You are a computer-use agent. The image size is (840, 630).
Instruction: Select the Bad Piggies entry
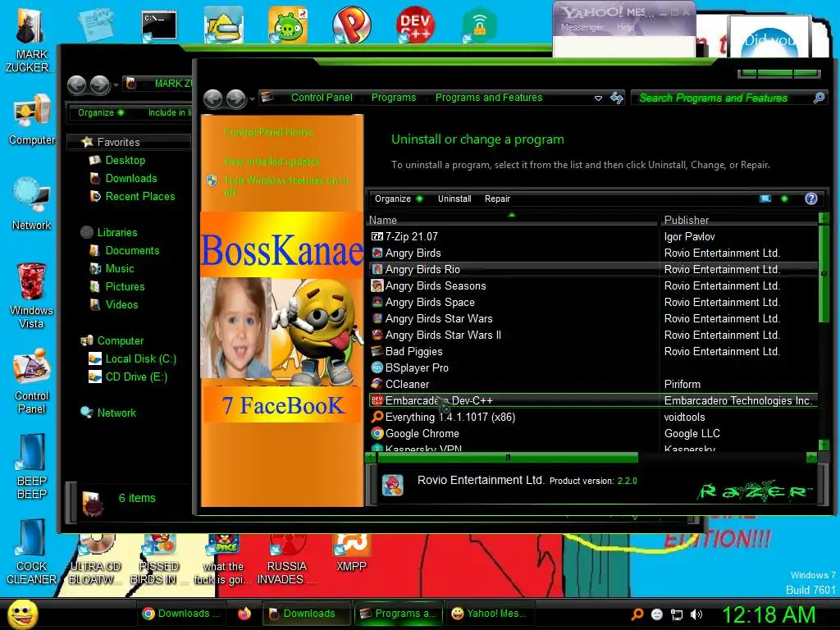593,351
